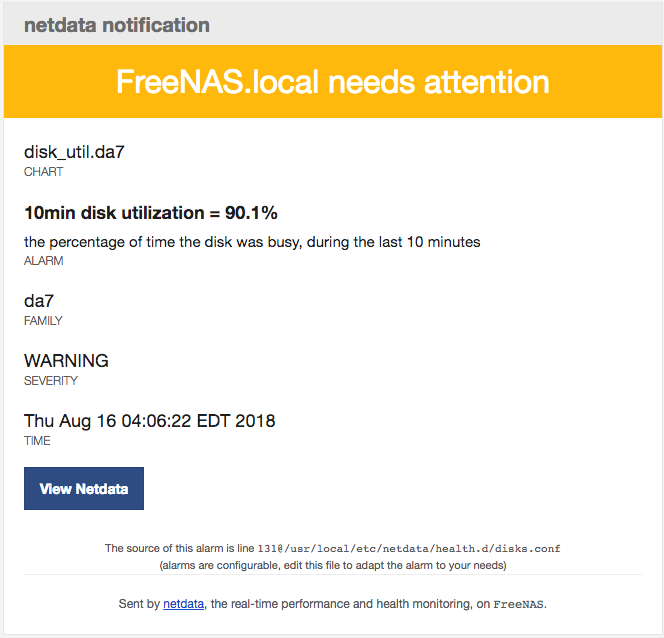The width and height of the screenshot is (664, 638).
Task: Click the SEVERITY label
Action: [51, 381]
